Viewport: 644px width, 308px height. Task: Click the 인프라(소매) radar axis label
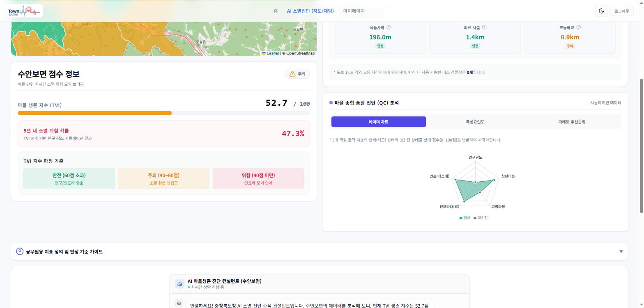click(439, 176)
